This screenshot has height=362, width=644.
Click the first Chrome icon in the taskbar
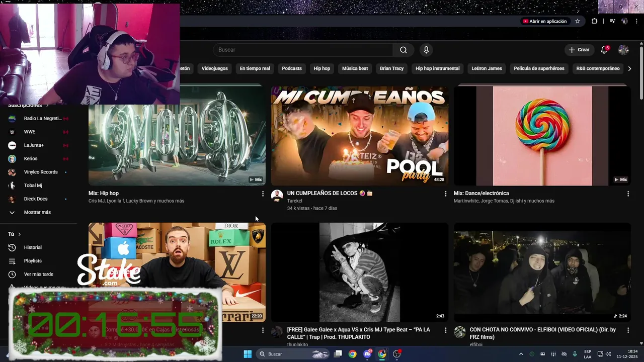click(353, 354)
